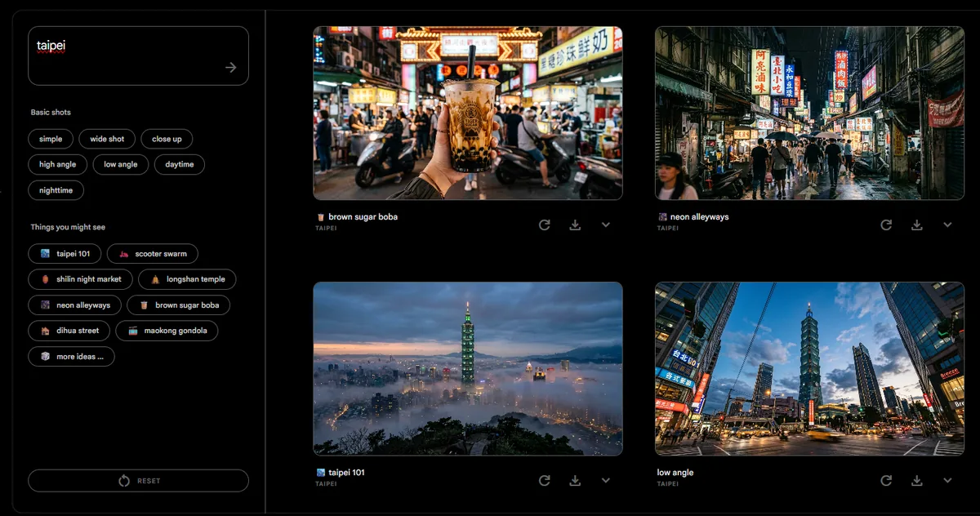Click the RESET button
This screenshot has height=516, width=980.
tap(138, 481)
